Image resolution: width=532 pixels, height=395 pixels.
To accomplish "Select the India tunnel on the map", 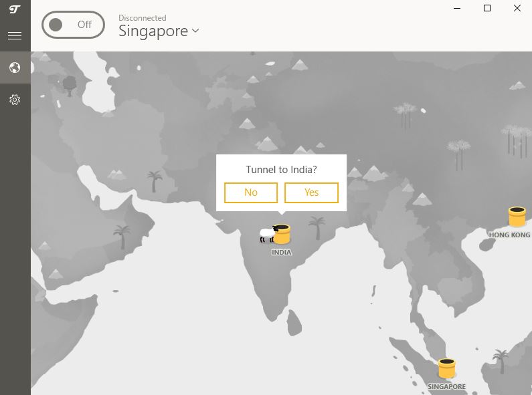I will point(282,234).
